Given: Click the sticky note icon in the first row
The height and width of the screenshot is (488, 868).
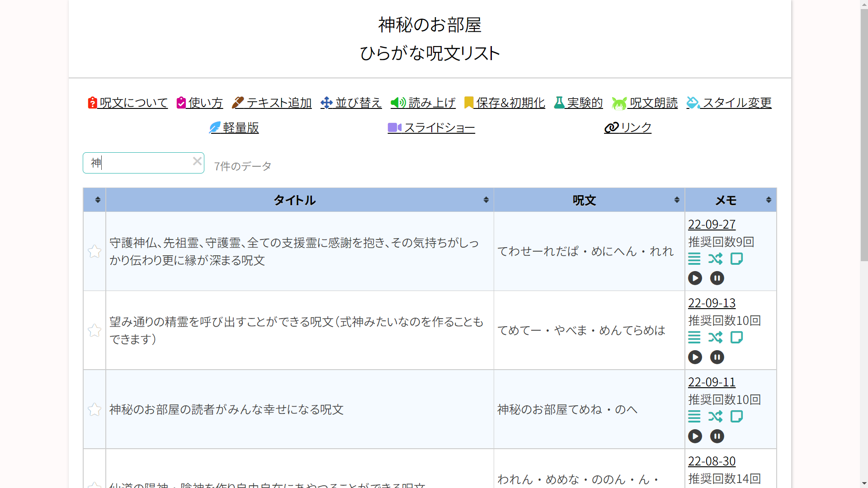Looking at the screenshot, I should [x=736, y=259].
